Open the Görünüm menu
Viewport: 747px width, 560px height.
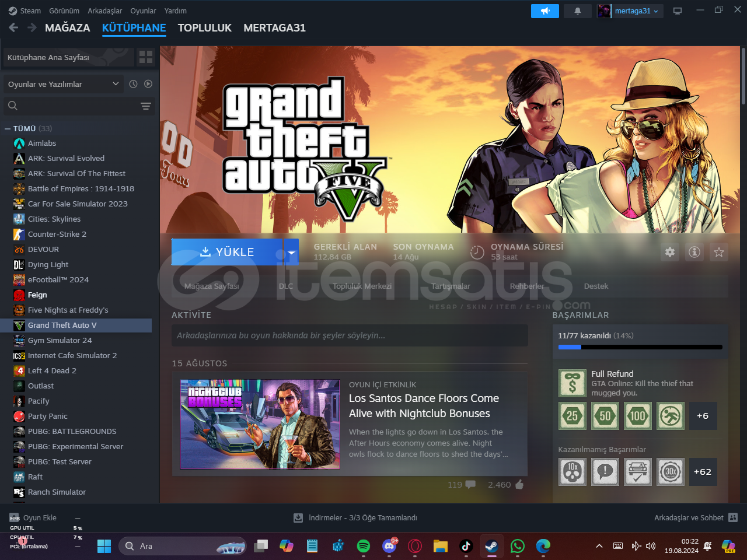tap(64, 11)
